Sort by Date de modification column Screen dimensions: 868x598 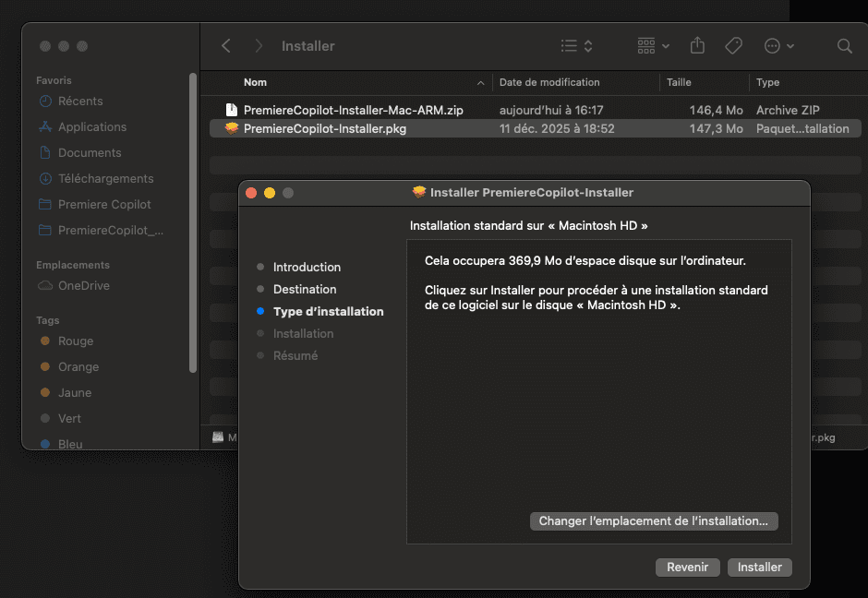point(549,82)
